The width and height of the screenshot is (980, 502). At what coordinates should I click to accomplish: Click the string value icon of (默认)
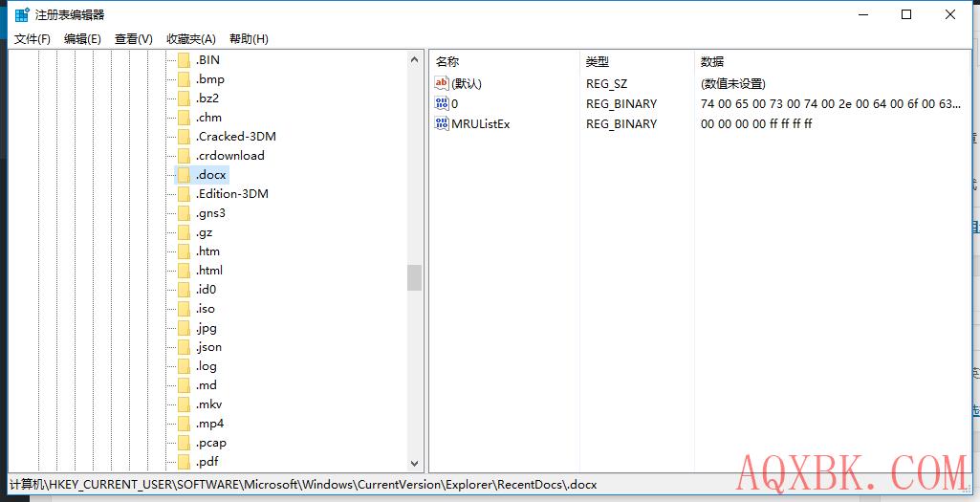442,83
